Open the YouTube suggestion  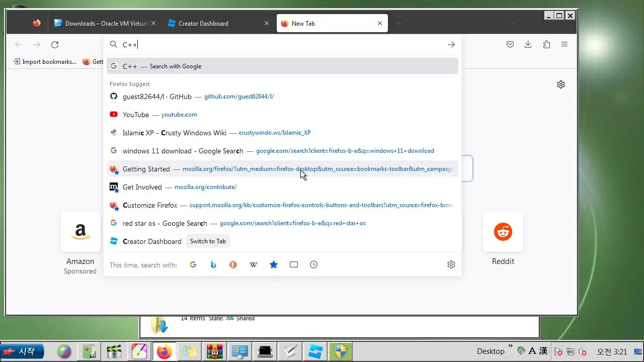pyautogui.click(x=282, y=115)
